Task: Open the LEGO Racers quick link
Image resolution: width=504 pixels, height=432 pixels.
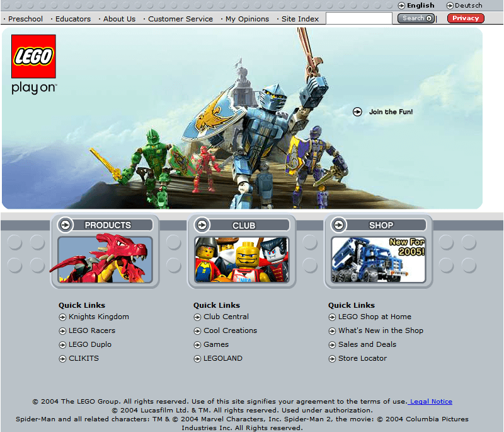Action: tap(92, 330)
